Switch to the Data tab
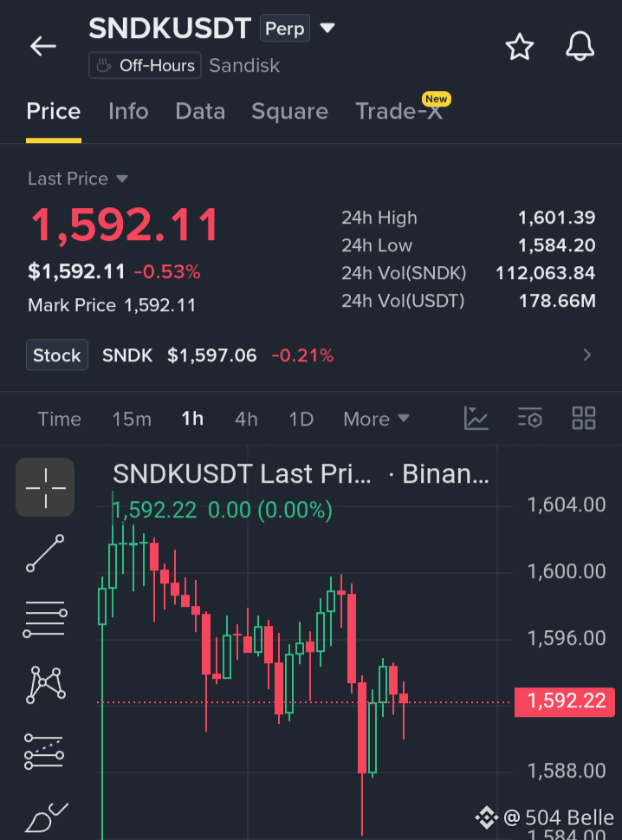The height and width of the screenshot is (840, 622). 200,112
